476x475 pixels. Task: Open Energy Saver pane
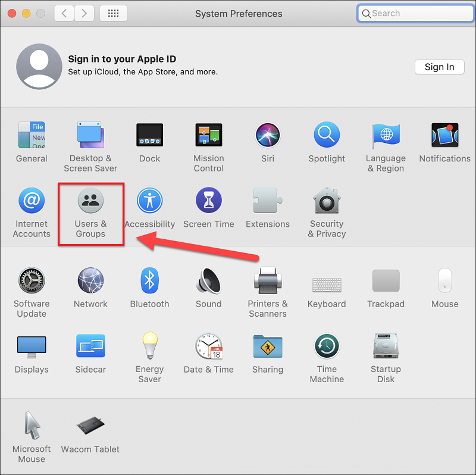pyautogui.click(x=149, y=346)
